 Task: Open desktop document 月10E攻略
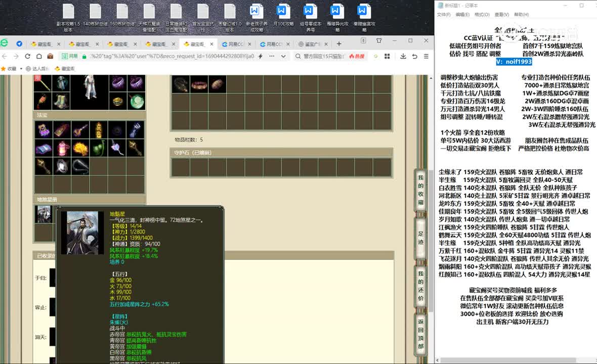283,15
